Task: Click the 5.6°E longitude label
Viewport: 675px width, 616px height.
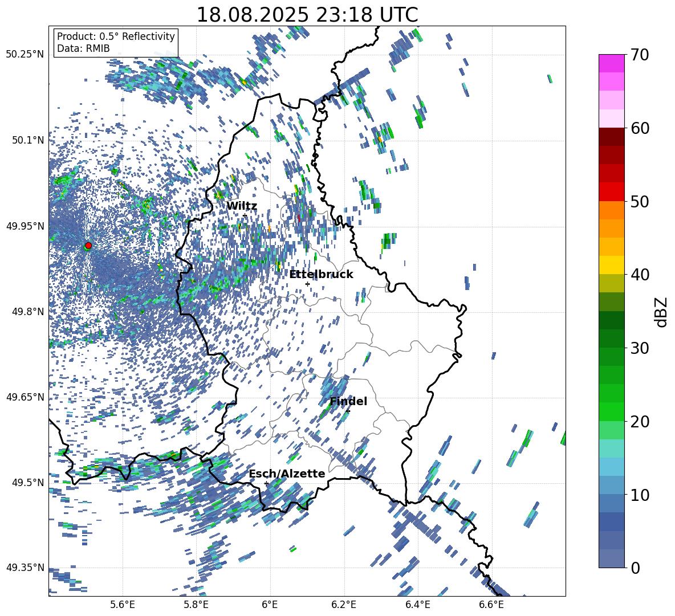Action: tap(123, 605)
